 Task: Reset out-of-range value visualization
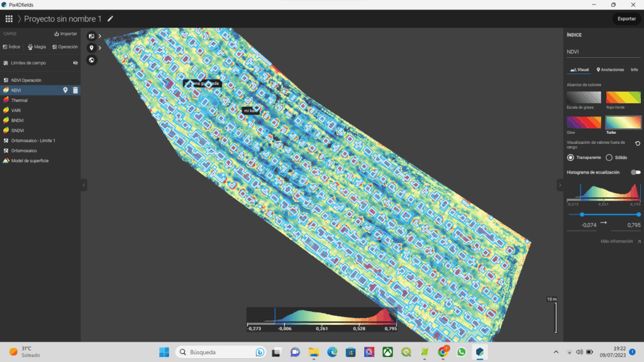click(638, 144)
